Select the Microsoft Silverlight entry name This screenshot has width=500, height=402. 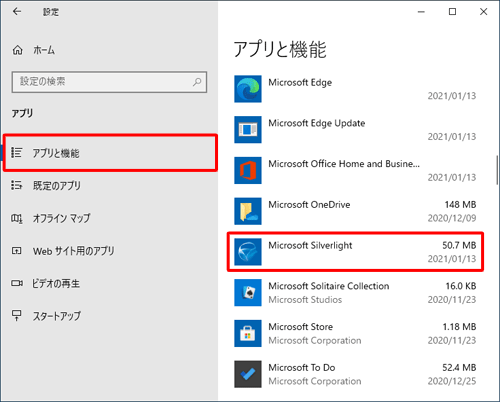[x=310, y=245]
